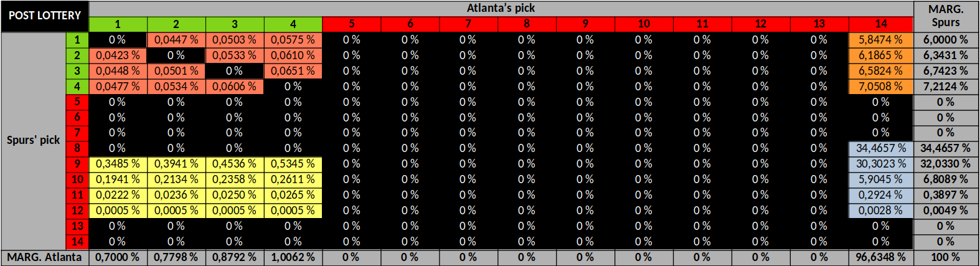Click the blue cell 34,4657 % in column 14
The width and height of the screenshot is (980, 266).
880,148
